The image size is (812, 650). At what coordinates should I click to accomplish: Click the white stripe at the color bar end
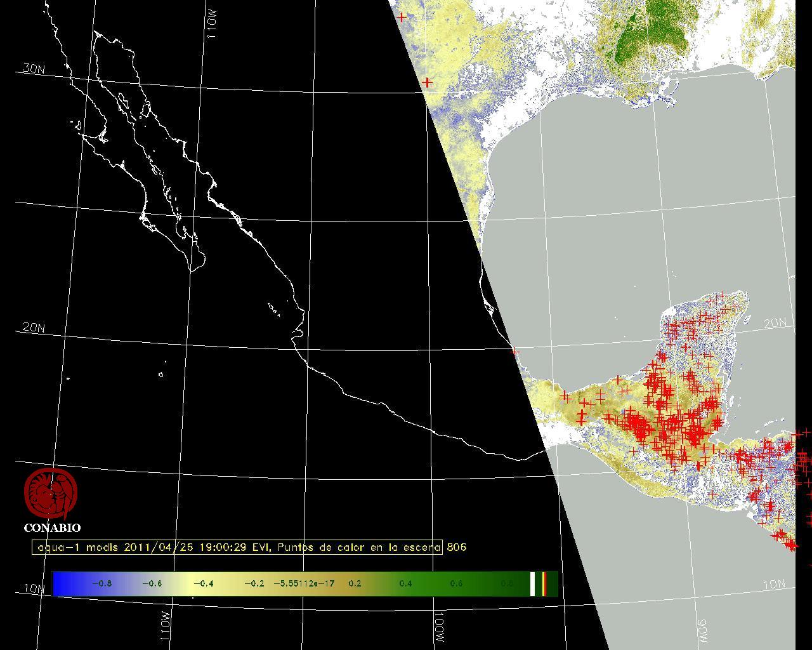pos(533,583)
